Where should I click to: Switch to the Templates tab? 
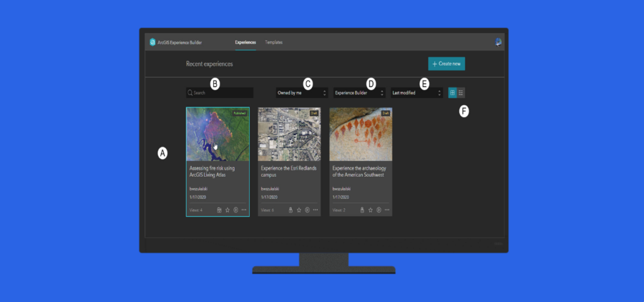click(x=274, y=42)
